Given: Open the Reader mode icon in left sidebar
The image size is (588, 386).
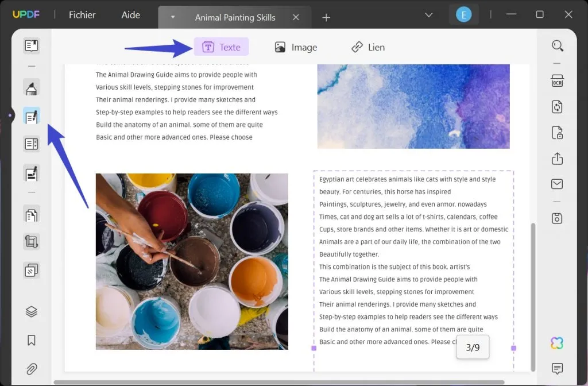Looking at the screenshot, I should tap(32, 46).
